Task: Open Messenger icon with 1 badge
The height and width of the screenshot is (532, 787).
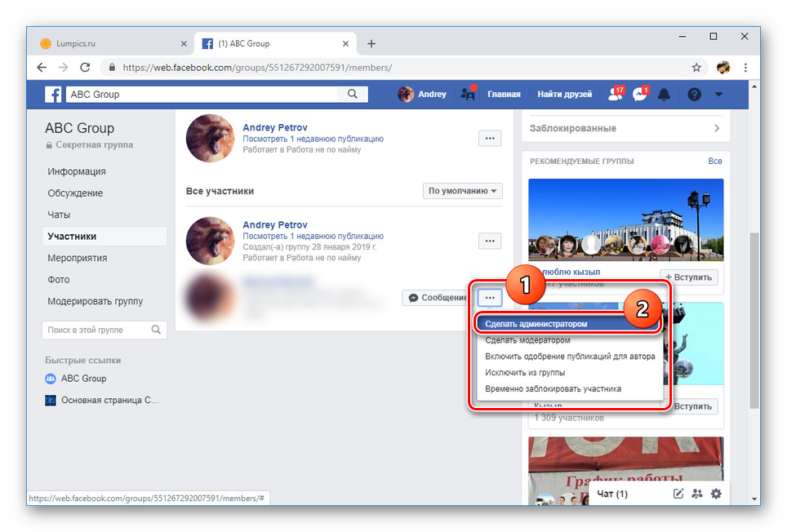Action: [640, 94]
